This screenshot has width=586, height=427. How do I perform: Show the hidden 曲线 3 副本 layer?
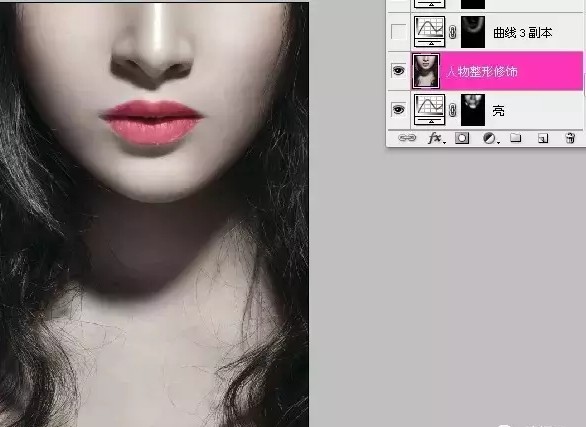(398, 32)
